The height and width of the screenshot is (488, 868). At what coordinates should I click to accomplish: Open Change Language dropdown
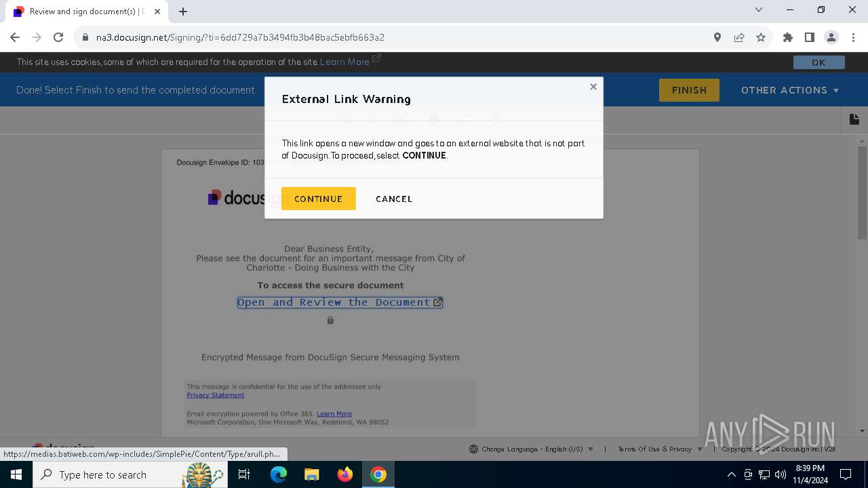(531, 449)
